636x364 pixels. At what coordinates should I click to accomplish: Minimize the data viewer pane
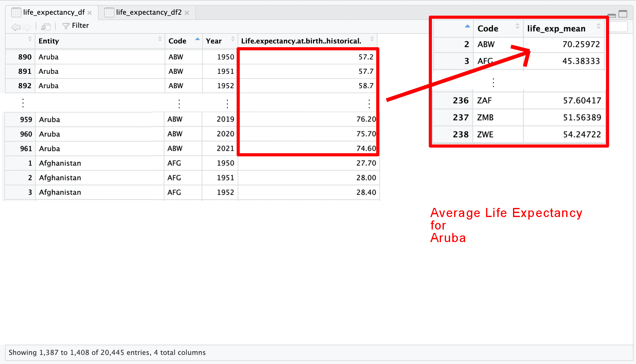tap(611, 15)
